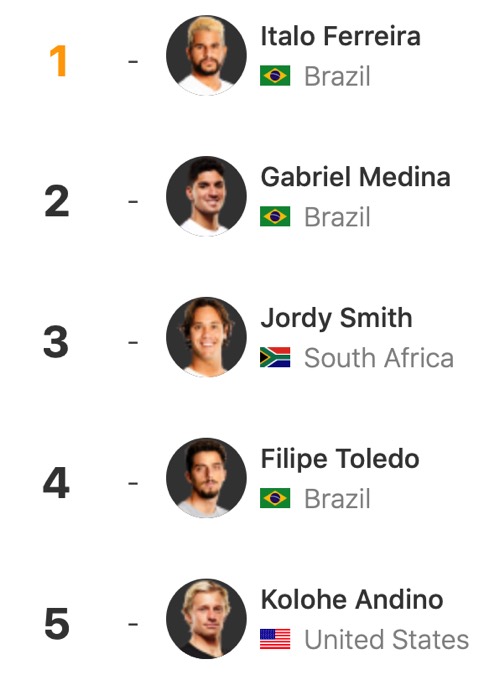Click the United States flag icon
500x691 pixels.
(275, 639)
